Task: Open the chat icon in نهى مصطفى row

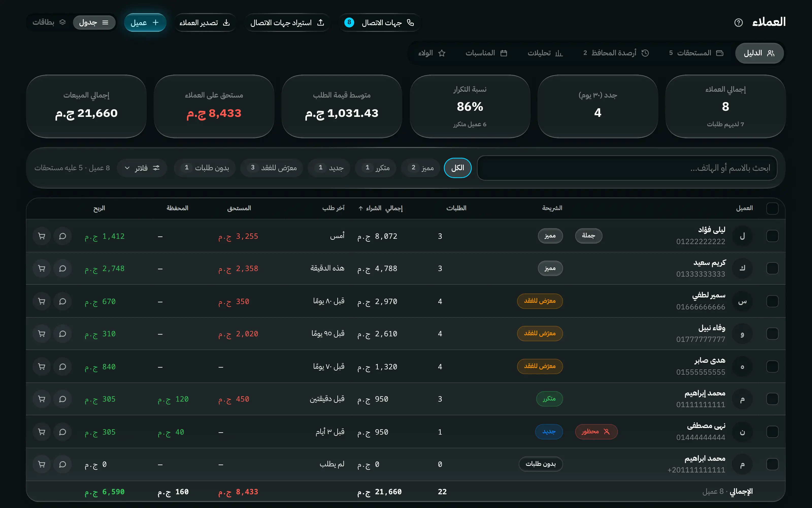Action: [62, 432]
